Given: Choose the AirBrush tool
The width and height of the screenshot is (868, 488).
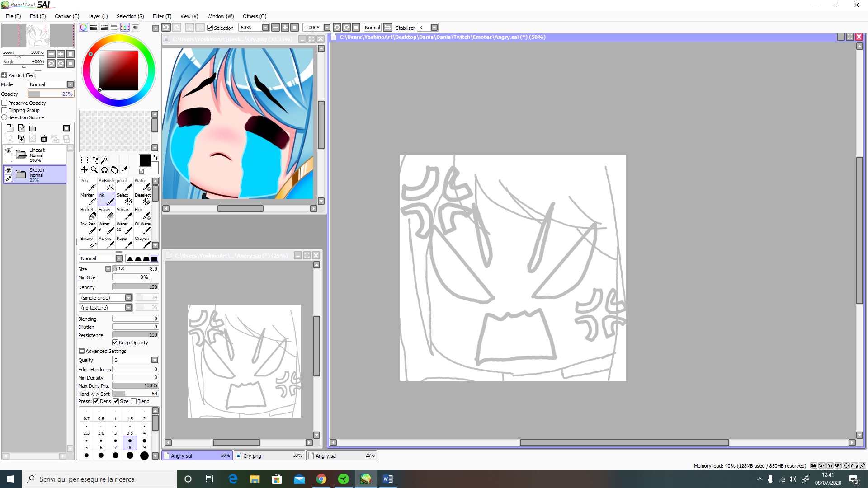Looking at the screenshot, I should [106, 184].
